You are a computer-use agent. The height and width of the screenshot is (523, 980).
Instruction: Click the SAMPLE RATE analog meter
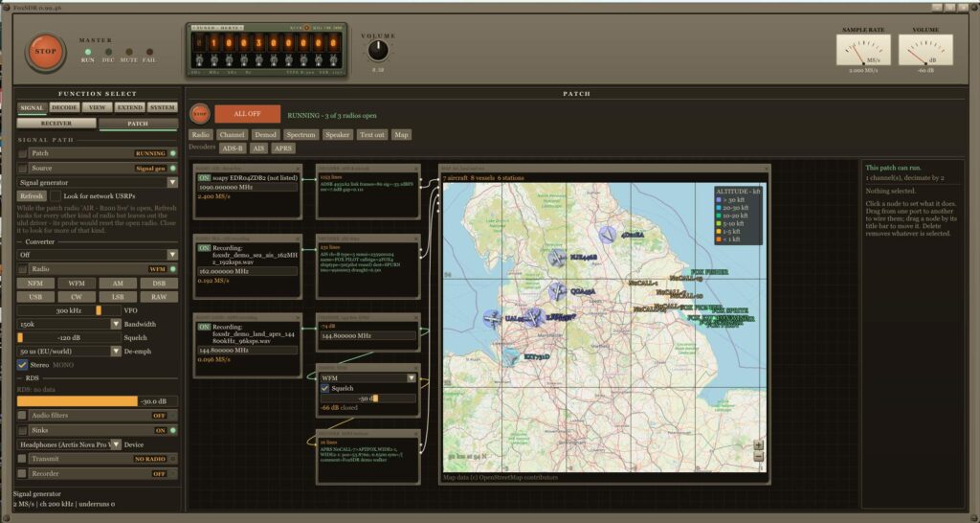(x=863, y=50)
